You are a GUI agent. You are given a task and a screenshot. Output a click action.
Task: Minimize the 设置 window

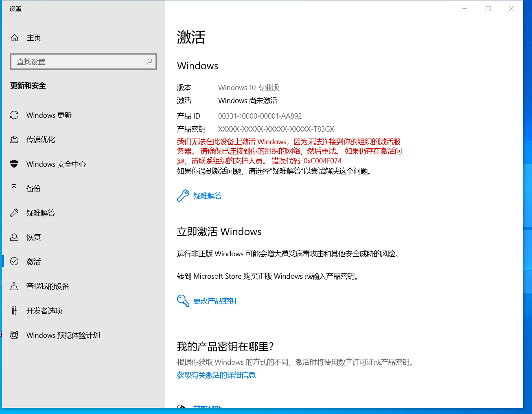(465, 9)
